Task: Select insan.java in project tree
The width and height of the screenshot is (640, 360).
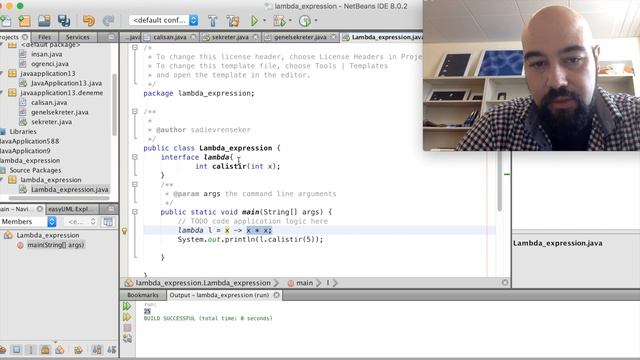Action: [47, 54]
